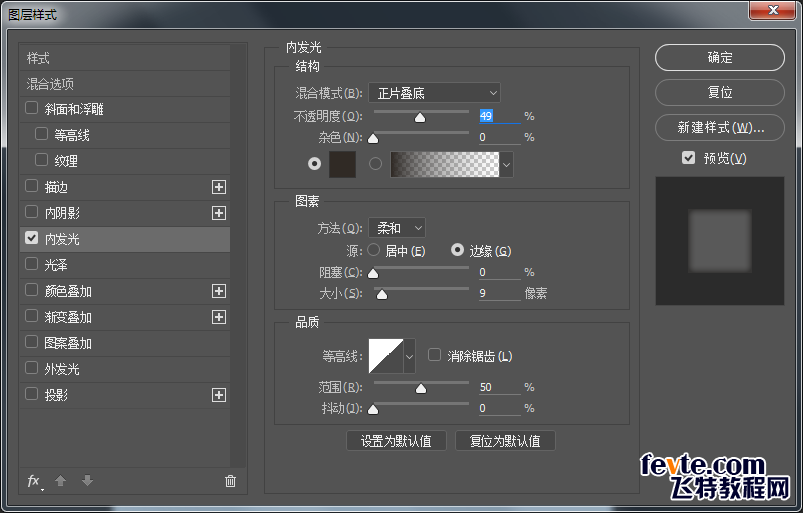The height and width of the screenshot is (513, 803).
Task: Close the 图层样式 dialog
Action: pos(773,10)
